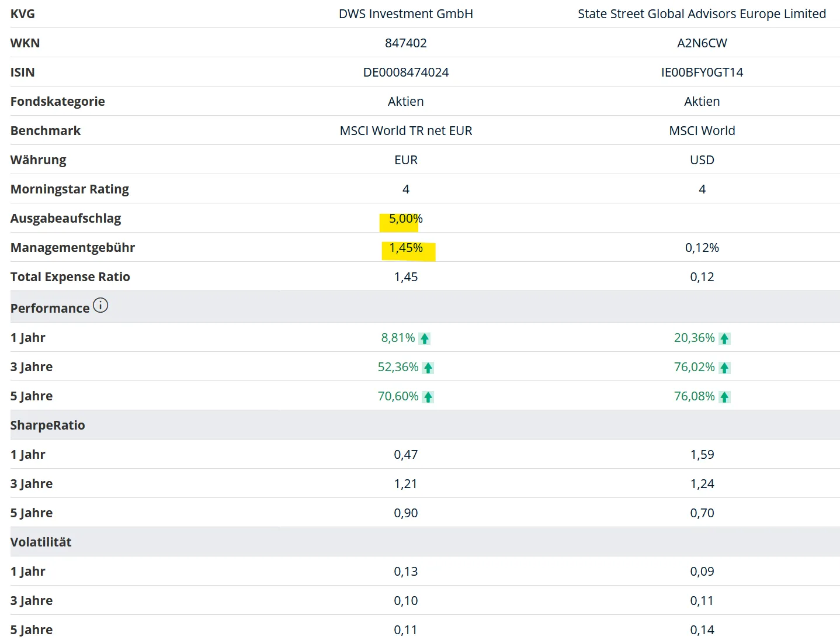840x640 pixels.
Task: Click the SharpeRatio section header
Action: 48,425
